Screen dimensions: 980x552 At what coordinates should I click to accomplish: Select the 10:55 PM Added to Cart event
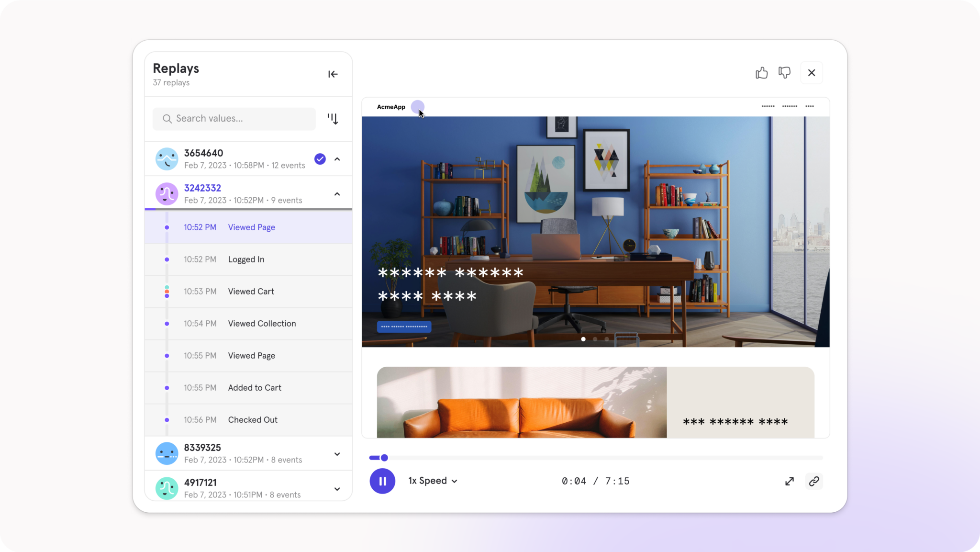point(255,388)
